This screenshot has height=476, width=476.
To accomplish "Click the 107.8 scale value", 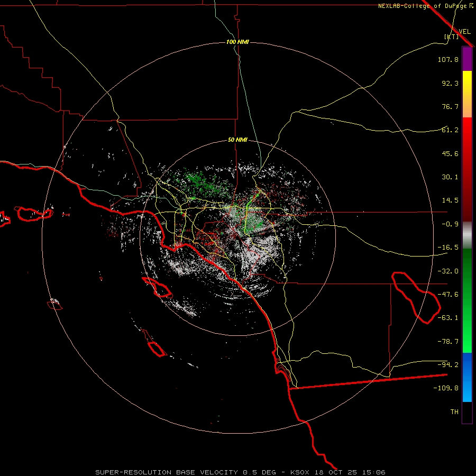I will (x=448, y=59).
